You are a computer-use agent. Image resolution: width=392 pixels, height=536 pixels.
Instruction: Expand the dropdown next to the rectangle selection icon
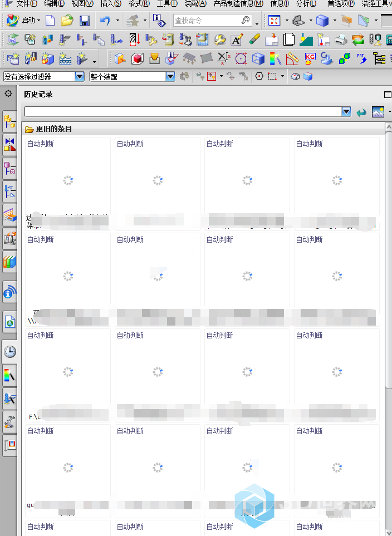click(282, 76)
